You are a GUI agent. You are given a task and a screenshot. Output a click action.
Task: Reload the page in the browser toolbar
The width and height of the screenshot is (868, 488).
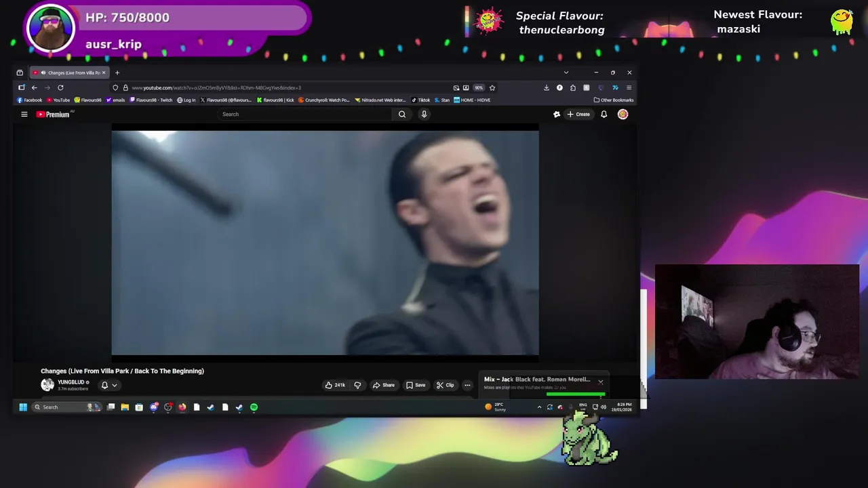pyautogui.click(x=60, y=87)
